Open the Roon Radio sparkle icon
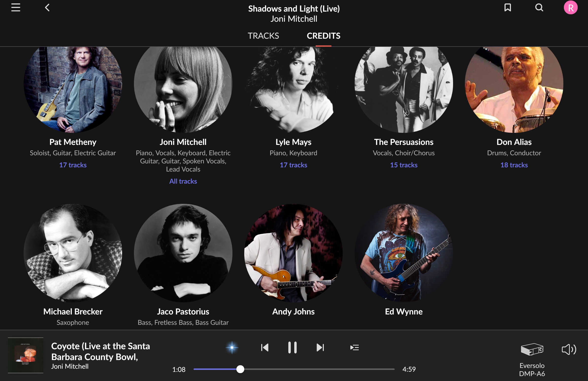This screenshot has width=588, height=381. click(x=232, y=347)
